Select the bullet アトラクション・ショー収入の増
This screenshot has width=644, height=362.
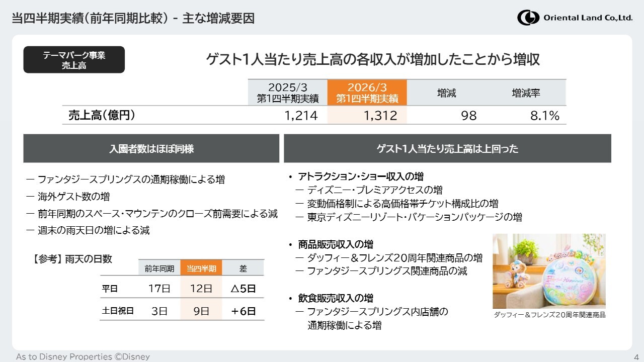[x=360, y=176]
